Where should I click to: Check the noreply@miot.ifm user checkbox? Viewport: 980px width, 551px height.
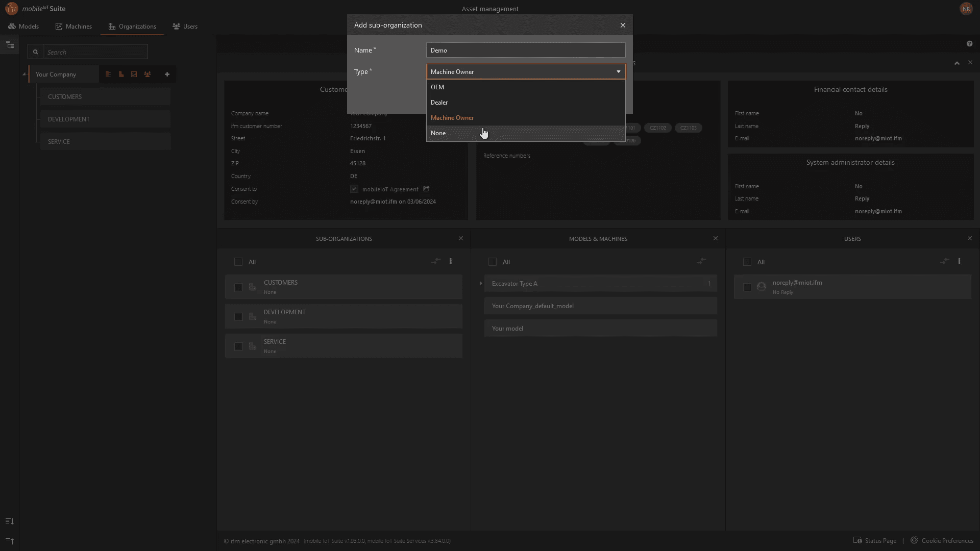pyautogui.click(x=747, y=287)
